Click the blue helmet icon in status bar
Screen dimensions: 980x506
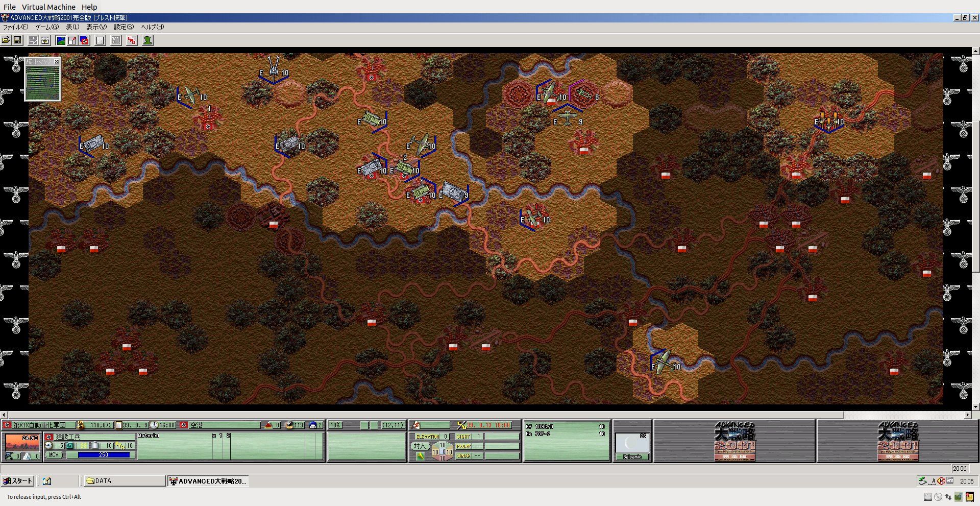click(x=313, y=425)
